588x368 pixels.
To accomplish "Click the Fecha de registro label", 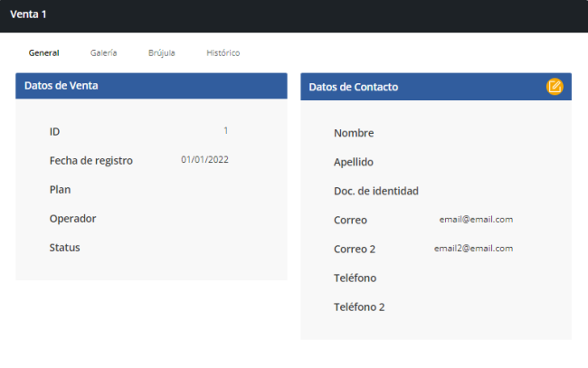I will point(91,161).
